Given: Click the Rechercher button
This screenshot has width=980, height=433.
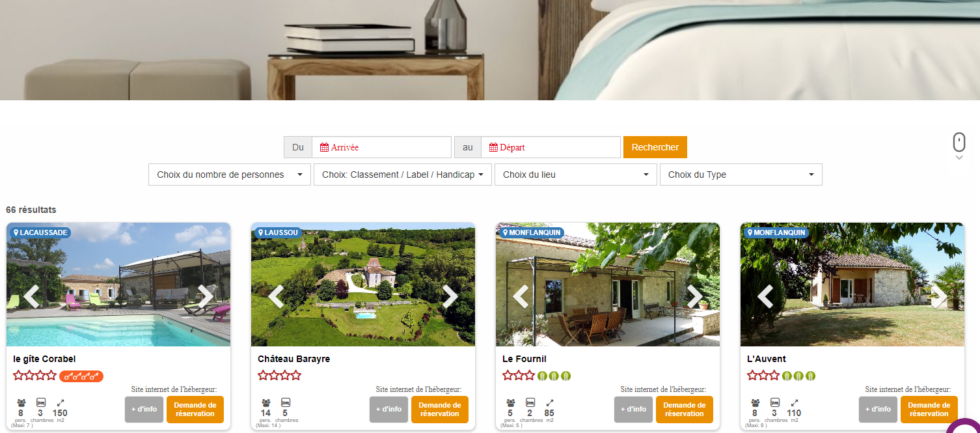Looking at the screenshot, I should [655, 147].
